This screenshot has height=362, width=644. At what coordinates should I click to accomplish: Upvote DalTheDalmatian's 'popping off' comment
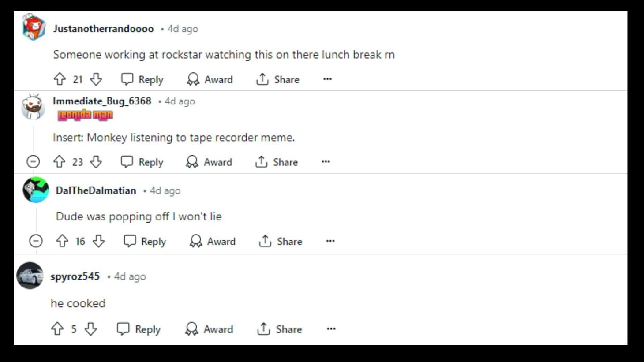(x=62, y=241)
